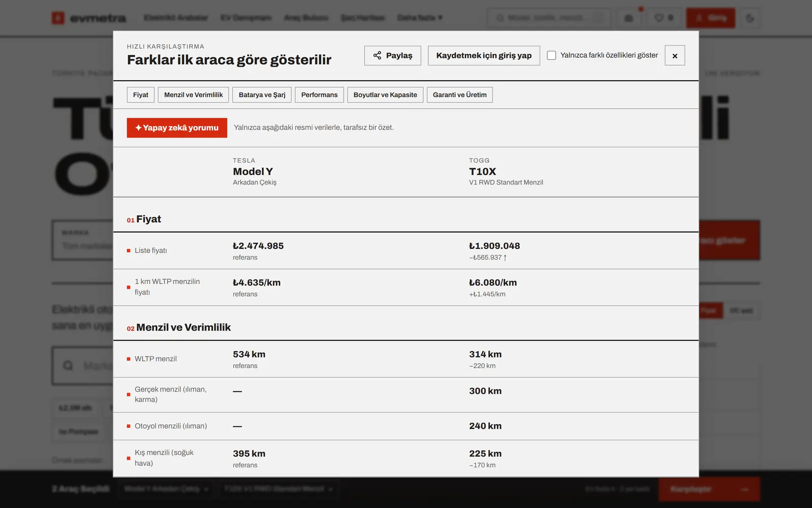The height and width of the screenshot is (508, 812).
Task: Click the share icon in Paylaş button
Action: tap(377, 55)
